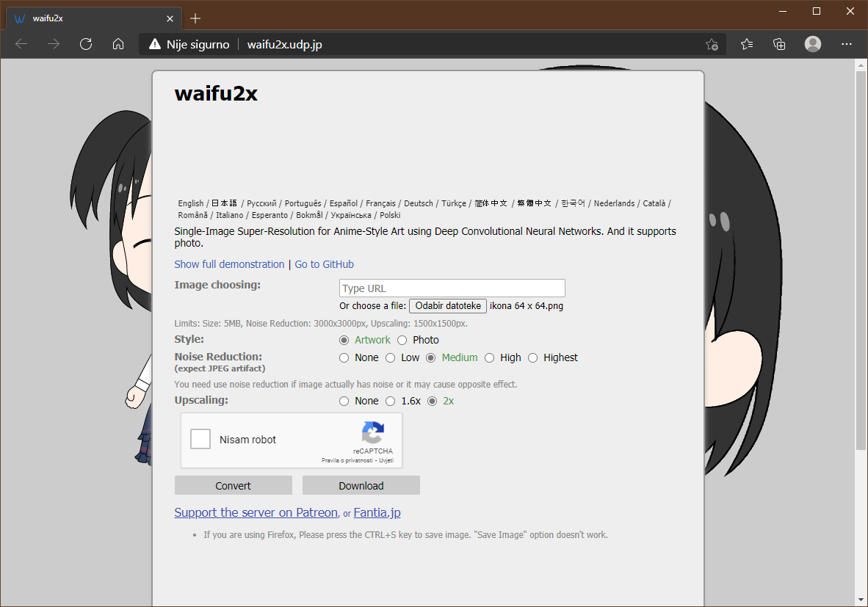The image size is (868, 607).
Task: Switch language to Bokmål
Action: [x=309, y=215]
